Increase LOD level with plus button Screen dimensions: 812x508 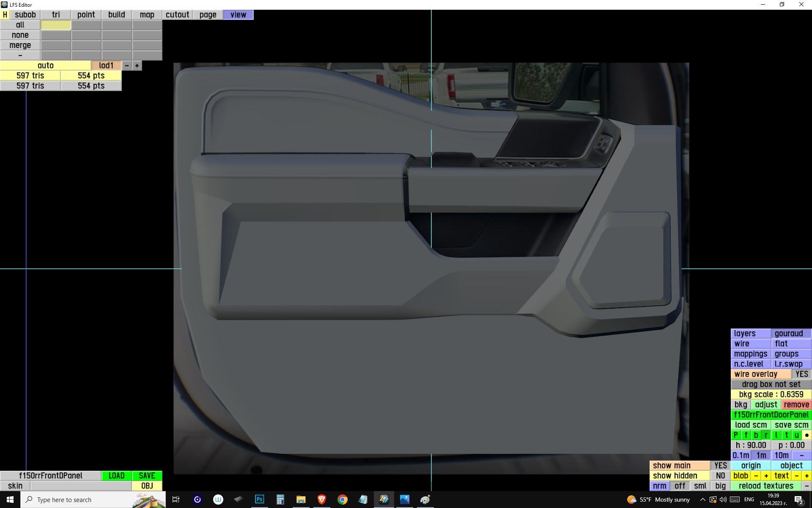137,66
